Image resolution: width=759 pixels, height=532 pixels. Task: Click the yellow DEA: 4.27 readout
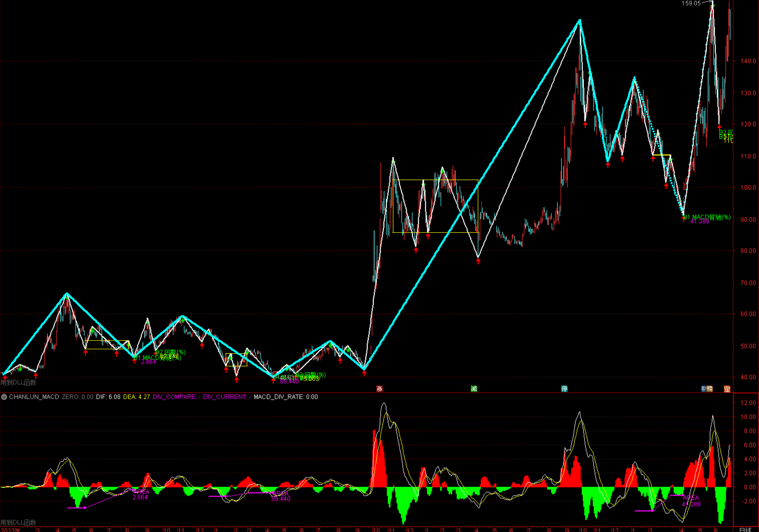(x=137, y=397)
